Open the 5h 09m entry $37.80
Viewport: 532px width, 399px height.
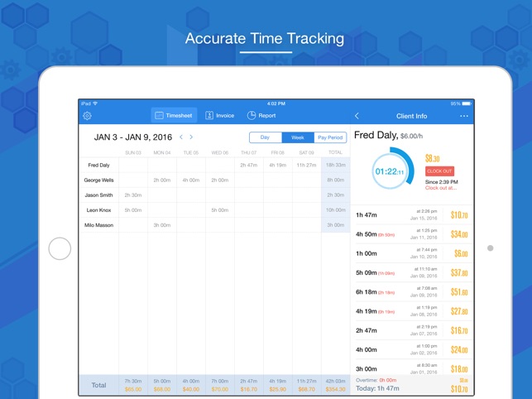(411, 272)
